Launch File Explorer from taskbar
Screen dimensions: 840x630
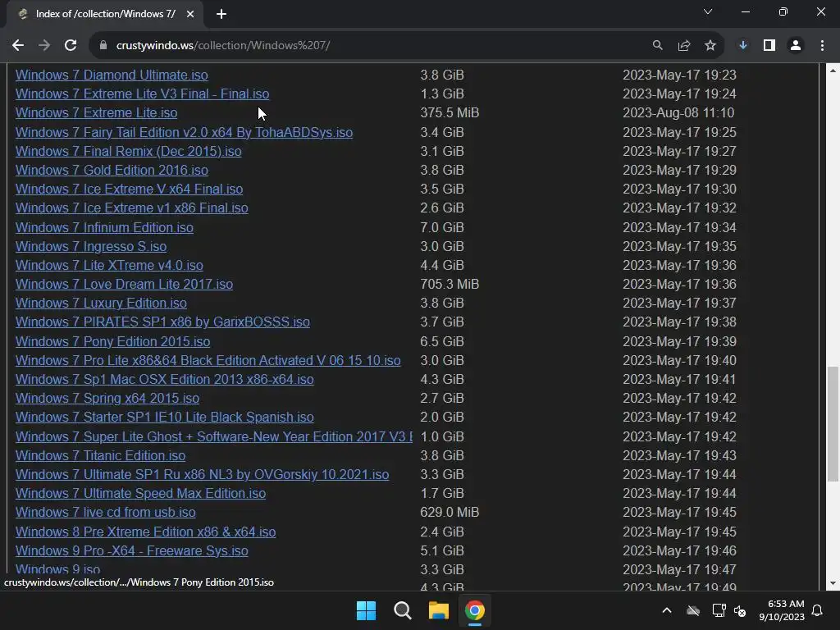[x=439, y=610]
